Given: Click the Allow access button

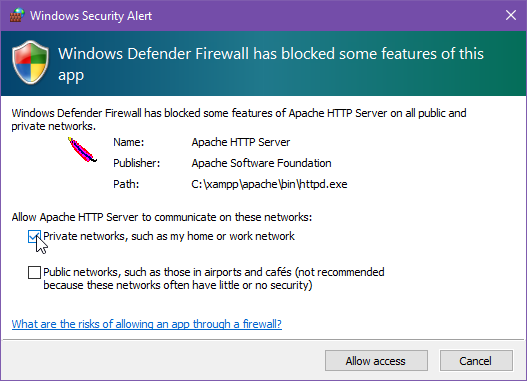Looking at the screenshot, I should [x=376, y=361].
